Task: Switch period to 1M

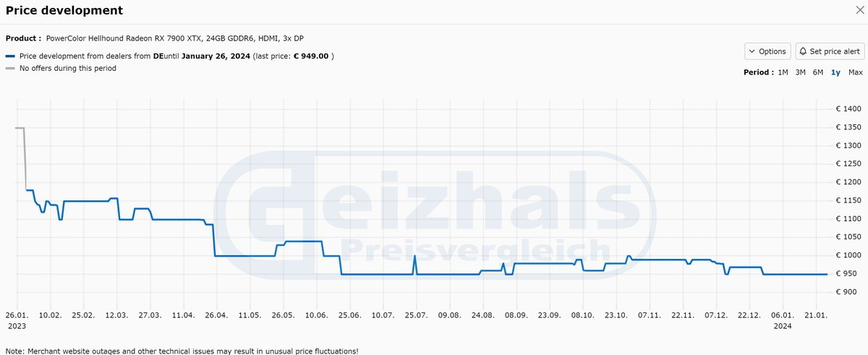Action: pos(783,72)
